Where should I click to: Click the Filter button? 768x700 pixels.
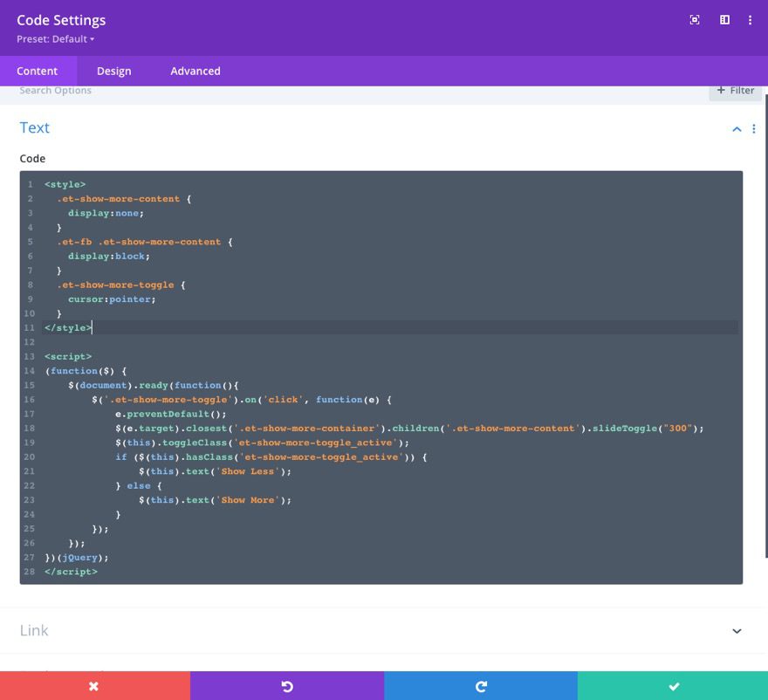point(734,90)
